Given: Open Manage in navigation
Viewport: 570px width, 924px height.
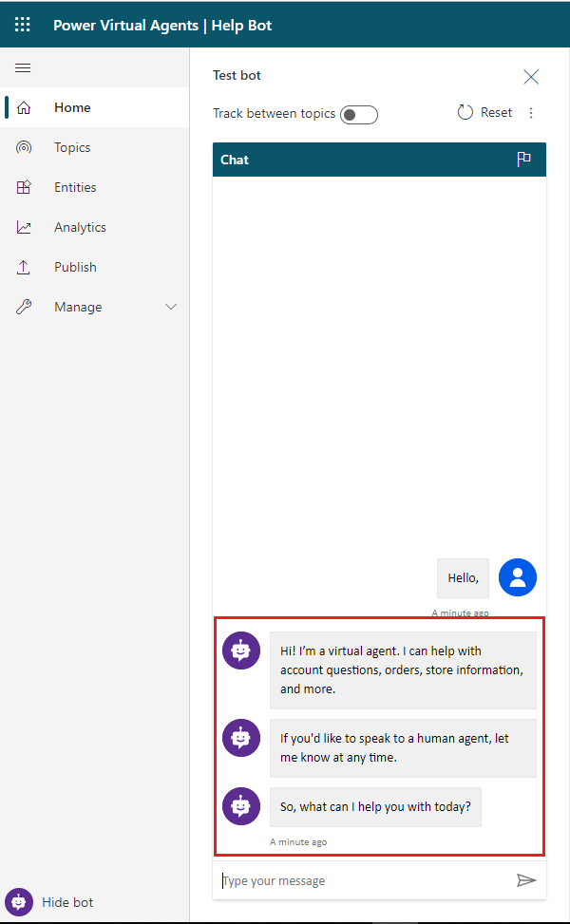Looking at the screenshot, I should [94, 307].
